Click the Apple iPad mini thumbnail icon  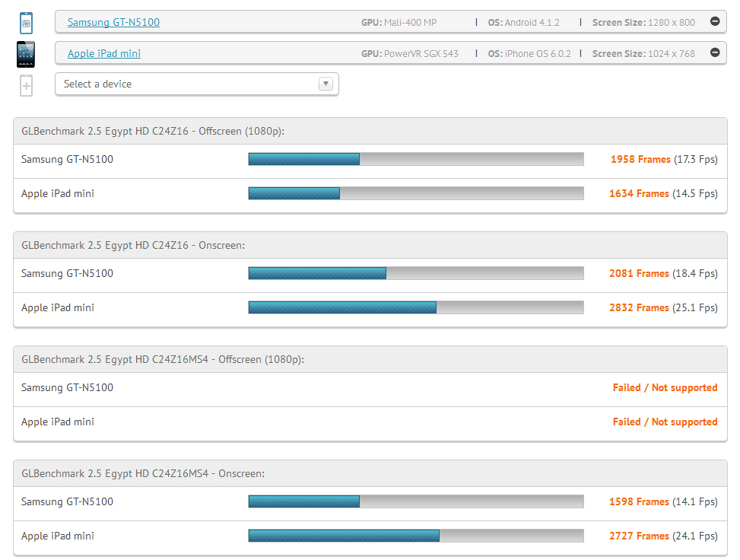pyautogui.click(x=26, y=54)
